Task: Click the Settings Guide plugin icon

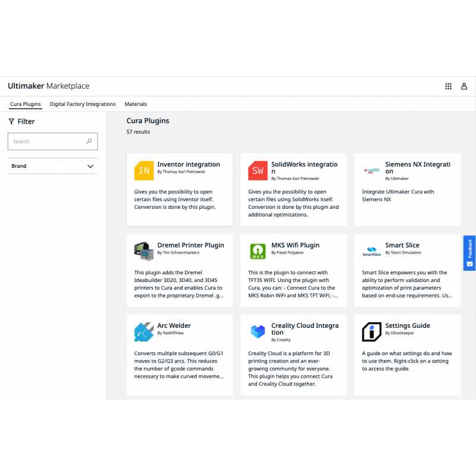Action: pos(372,331)
